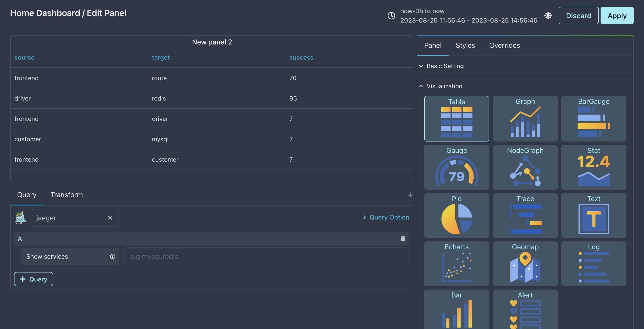The image size is (644, 329).
Task: Sort by the target column header
Action: click(x=161, y=57)
